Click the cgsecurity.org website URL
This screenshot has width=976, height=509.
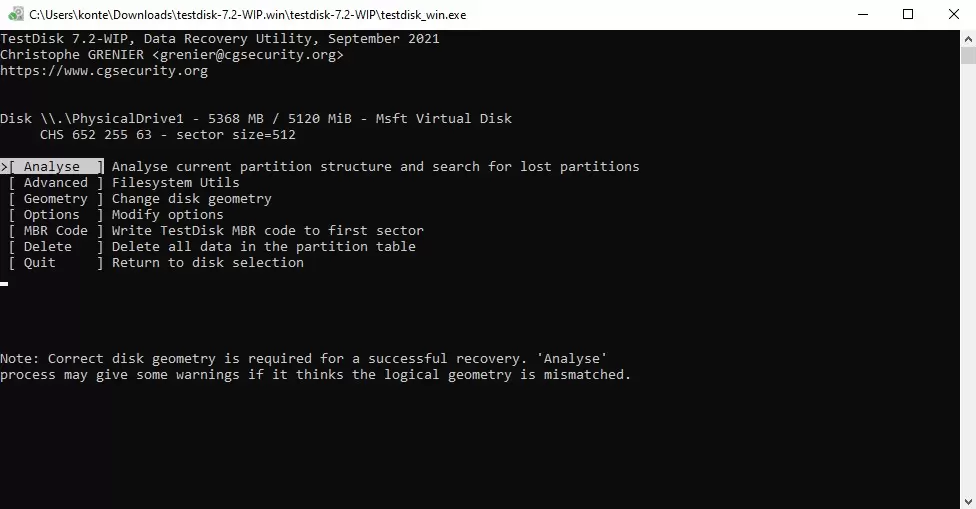[x=104, y=71]
